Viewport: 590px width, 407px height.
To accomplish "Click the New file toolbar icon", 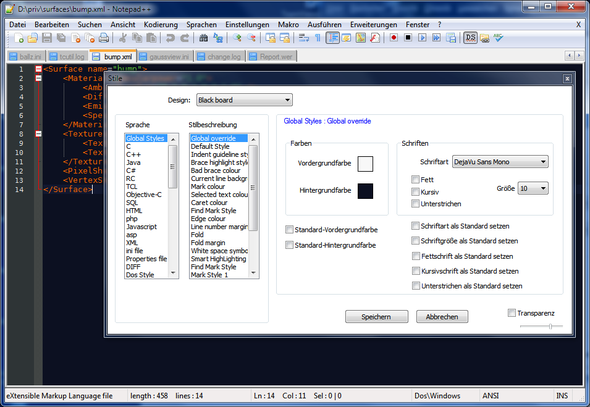I will (x=19, y=38).
